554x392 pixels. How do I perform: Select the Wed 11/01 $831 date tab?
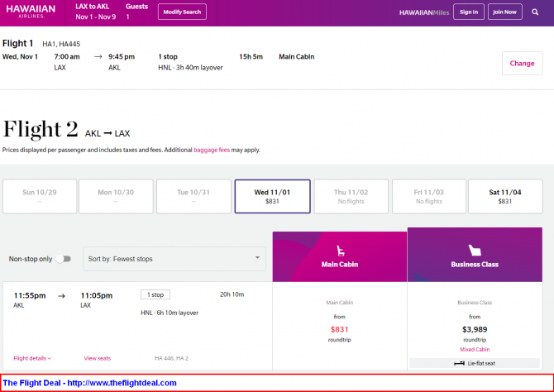272,197
